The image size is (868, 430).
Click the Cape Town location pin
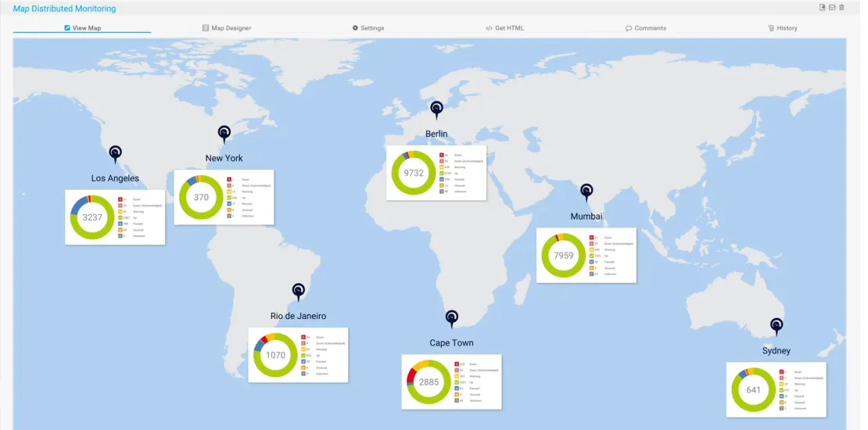451,318
